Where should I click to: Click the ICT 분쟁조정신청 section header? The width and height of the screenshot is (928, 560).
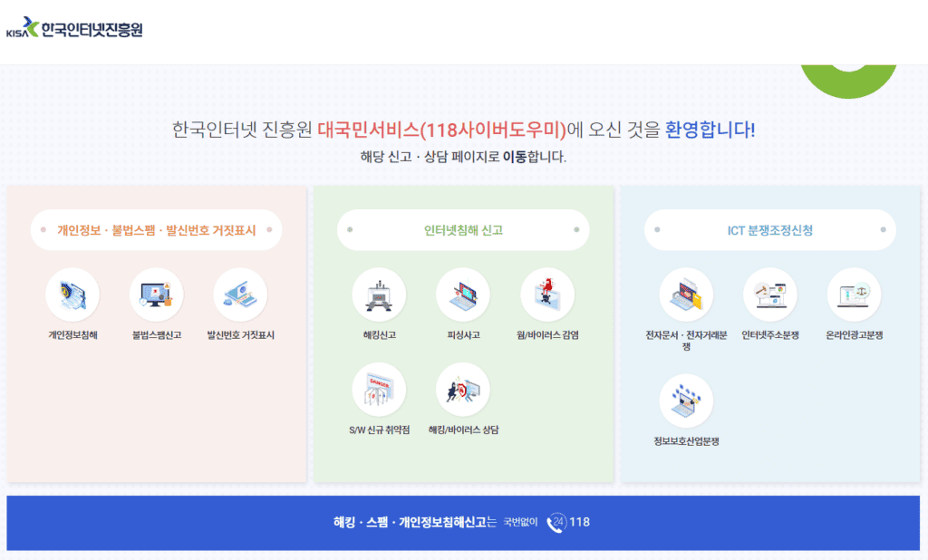(x=770, y=229)
